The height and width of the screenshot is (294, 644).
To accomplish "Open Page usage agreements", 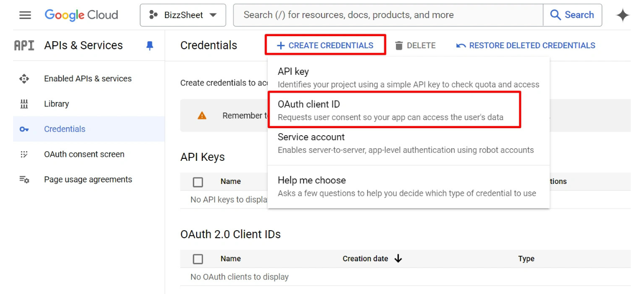I will tap(88, 179).
